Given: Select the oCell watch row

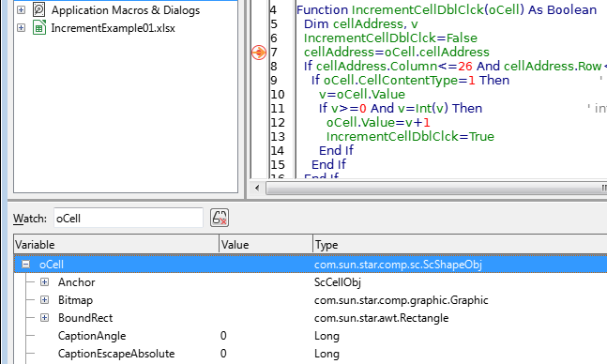Looking at the screenshot, I should [311, 265].
